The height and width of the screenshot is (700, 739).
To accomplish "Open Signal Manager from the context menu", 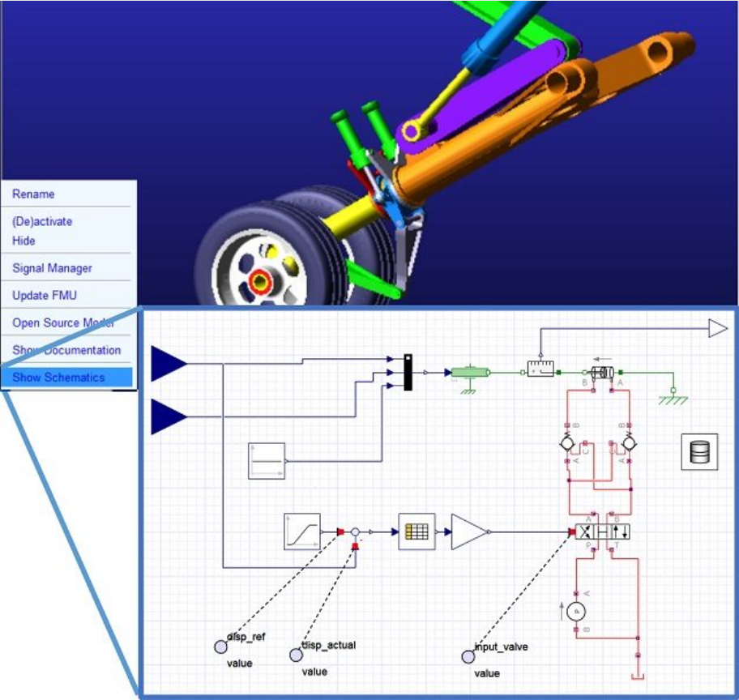I will click(52, 268).
